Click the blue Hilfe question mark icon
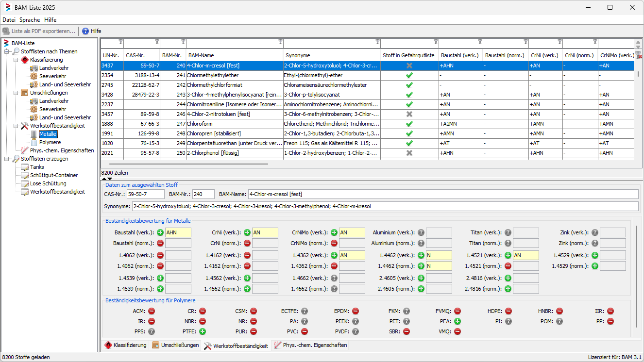The height and width of the screenshot is (362, 644). (x=85, y=31)
